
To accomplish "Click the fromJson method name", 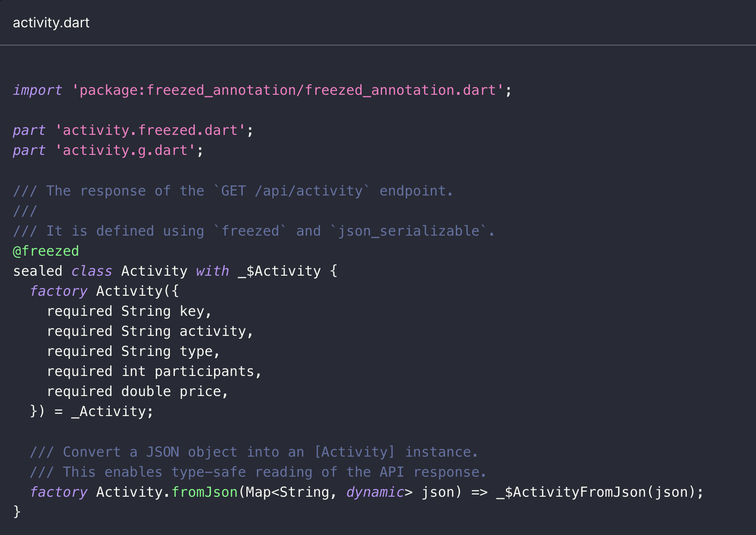I will (204, 492).
